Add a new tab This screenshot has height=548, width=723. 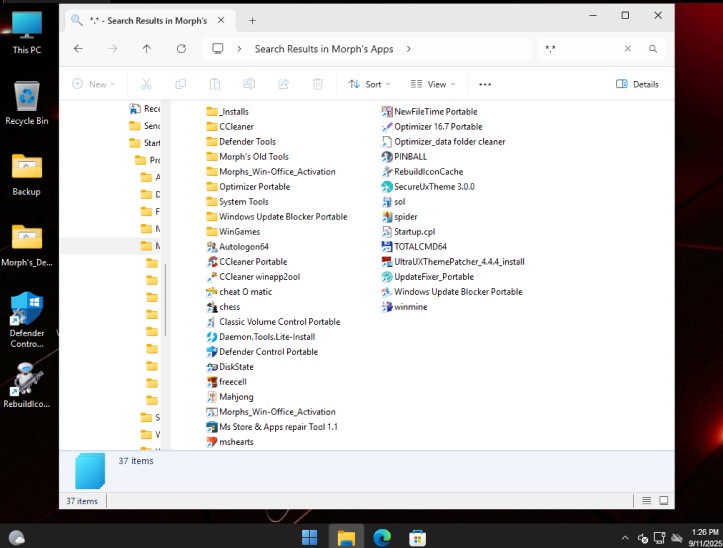[x=252, y=20]
